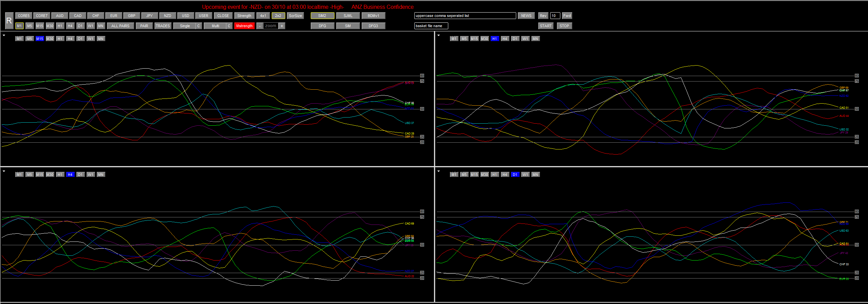Switch to 4x1 layout
This screenshot has width=868, height=304.
(x=263, y=16)
